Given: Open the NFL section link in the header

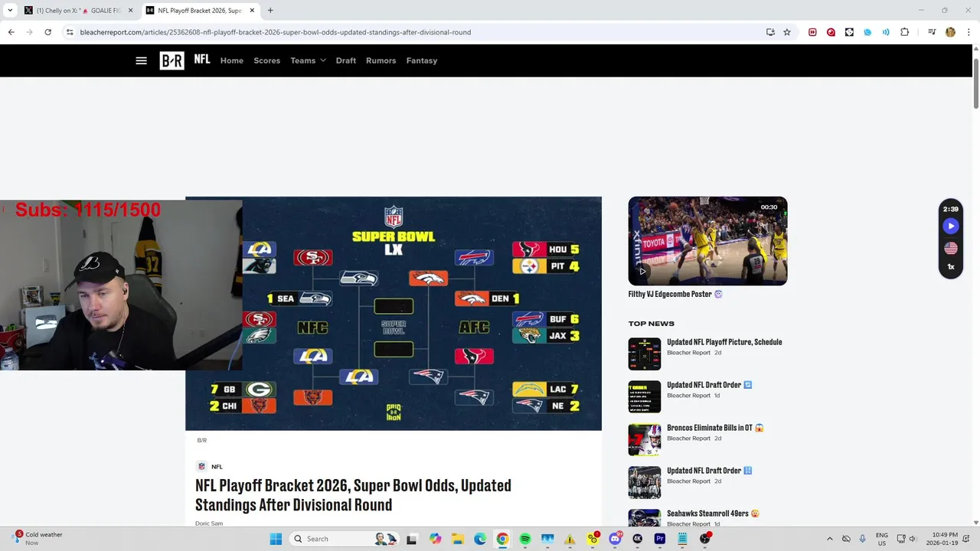Looking at the screenshot, I should (x=202, y=60).
